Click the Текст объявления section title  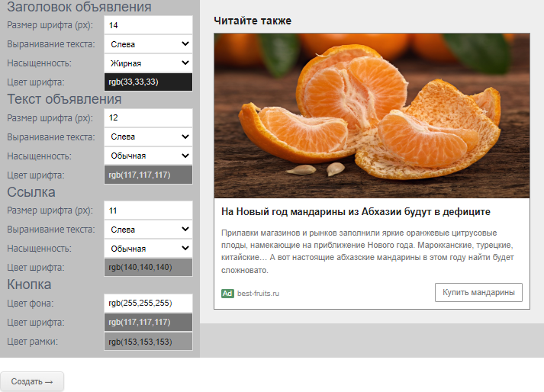point(64,99)
